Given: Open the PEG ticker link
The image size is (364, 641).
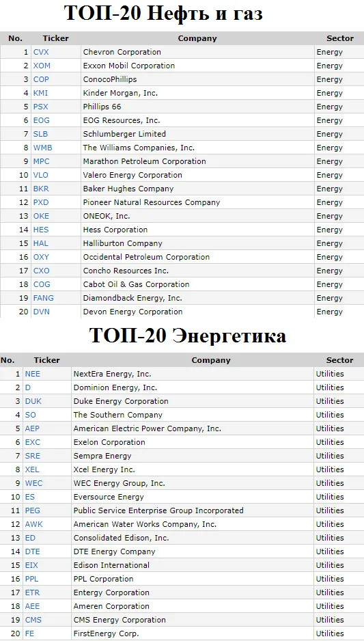Looking at the screenshot, I should pyautogui.click(x=33, y=510).
